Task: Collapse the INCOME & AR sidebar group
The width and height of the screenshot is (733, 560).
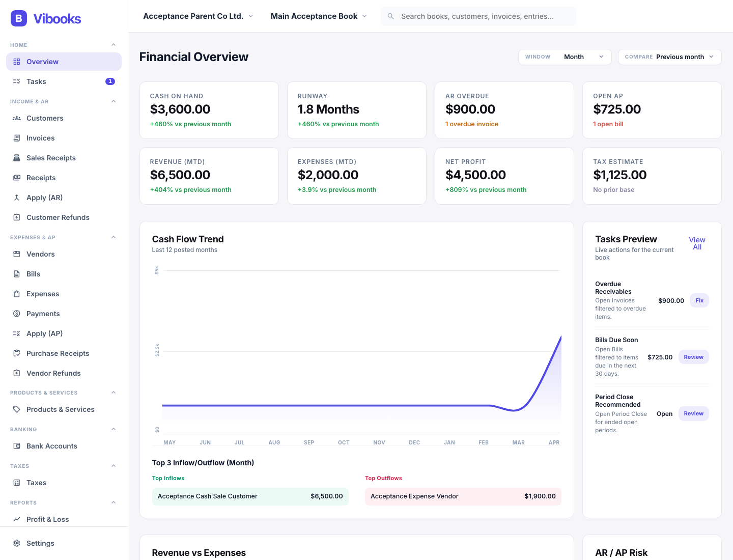Action: 113,101
